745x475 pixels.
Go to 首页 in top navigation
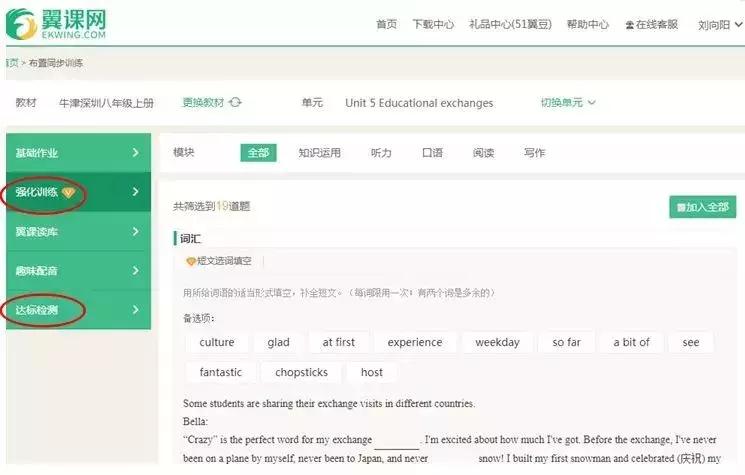(386, 24)
